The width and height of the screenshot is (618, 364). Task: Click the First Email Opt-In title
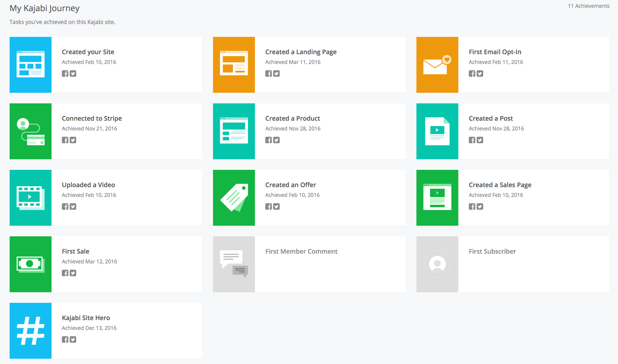tap(495, 52)
